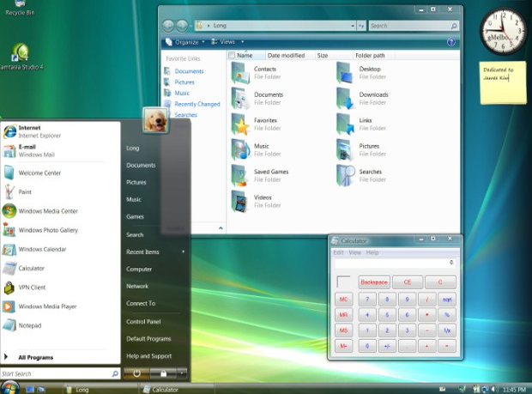
Task: Open the Views dropdown arrow
Action: pyautogui.click(x=243, y=42)
